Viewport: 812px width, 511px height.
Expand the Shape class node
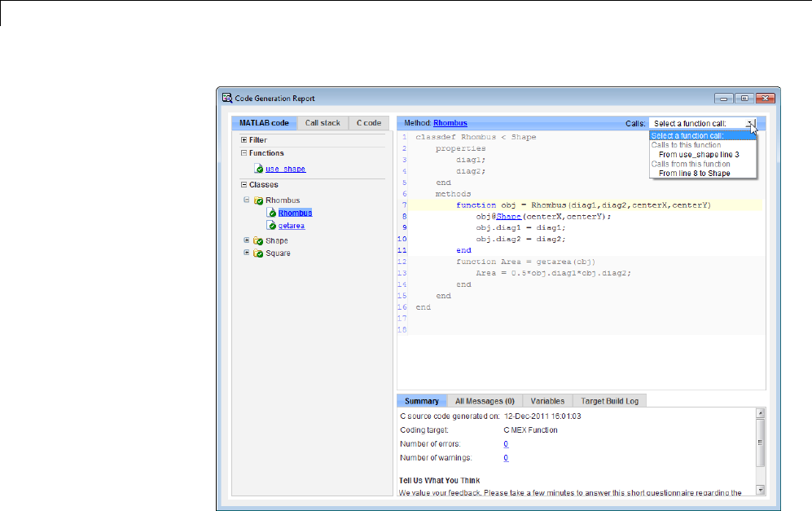click(x=247, y=240)
